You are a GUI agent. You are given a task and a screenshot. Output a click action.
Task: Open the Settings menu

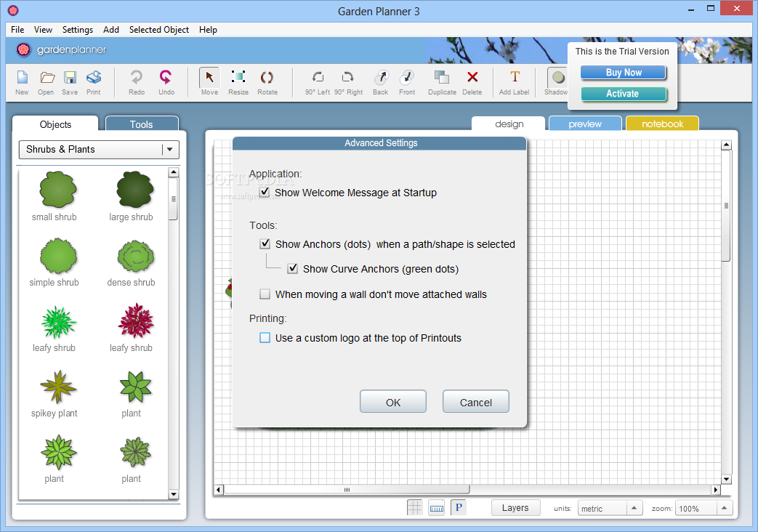pos(77,30)
